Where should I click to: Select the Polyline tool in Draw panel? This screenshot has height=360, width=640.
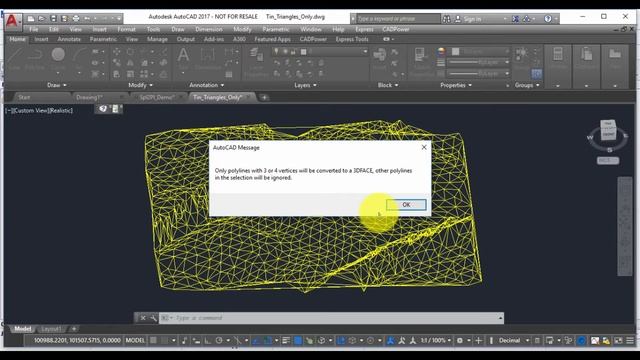pos(35,59)
